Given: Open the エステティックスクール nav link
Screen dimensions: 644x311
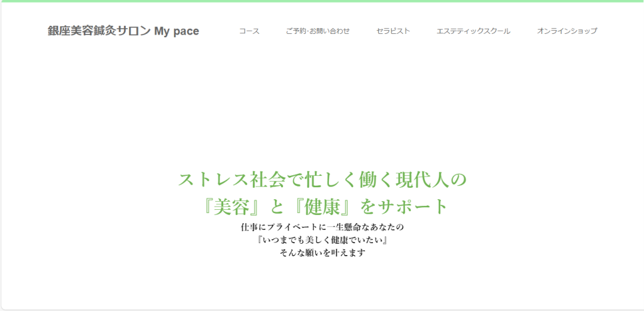Looking at the screenshot, I should tap(474, 31).
